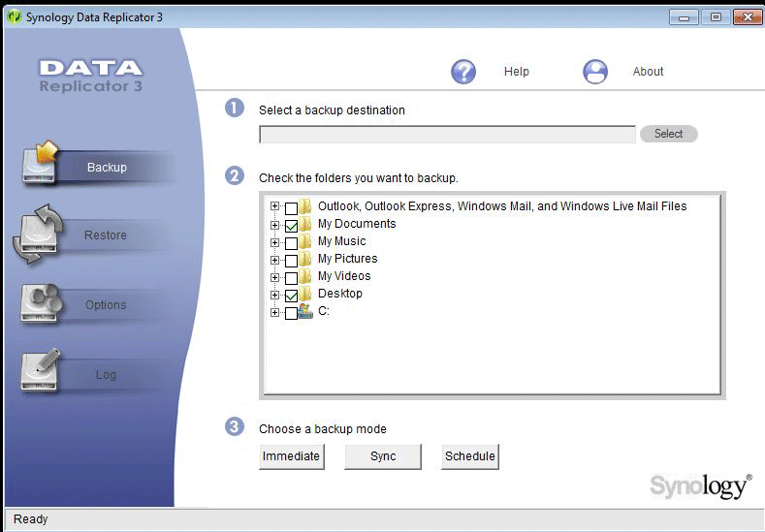Switch to the Restore section label
The width and height of the screenshot is (765, 532).
pyautogui.click(x=106, y=235)
